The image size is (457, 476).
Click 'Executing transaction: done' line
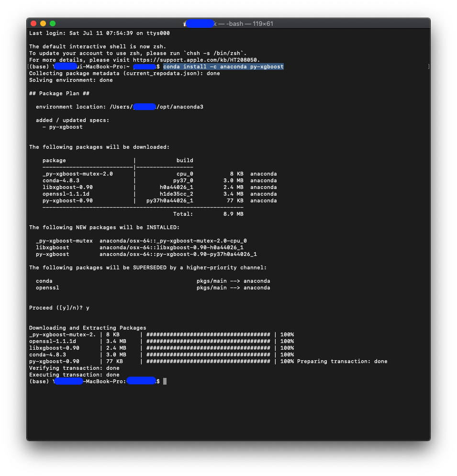tap(74, 374)
